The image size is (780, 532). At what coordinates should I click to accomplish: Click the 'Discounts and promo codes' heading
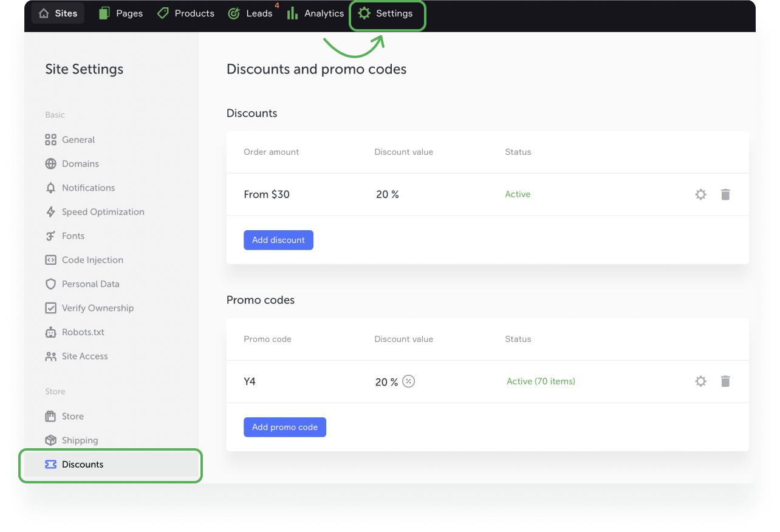[x=316, y=69]
